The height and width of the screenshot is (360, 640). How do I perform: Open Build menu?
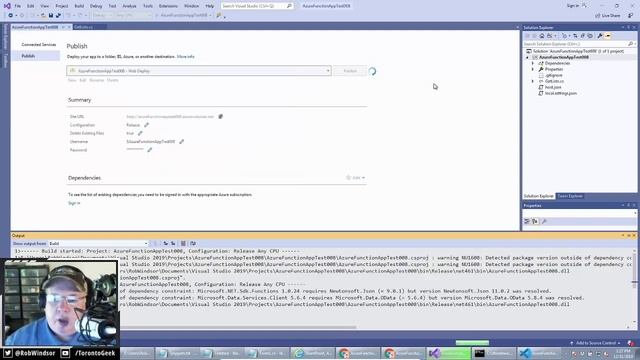pos(79,6)
